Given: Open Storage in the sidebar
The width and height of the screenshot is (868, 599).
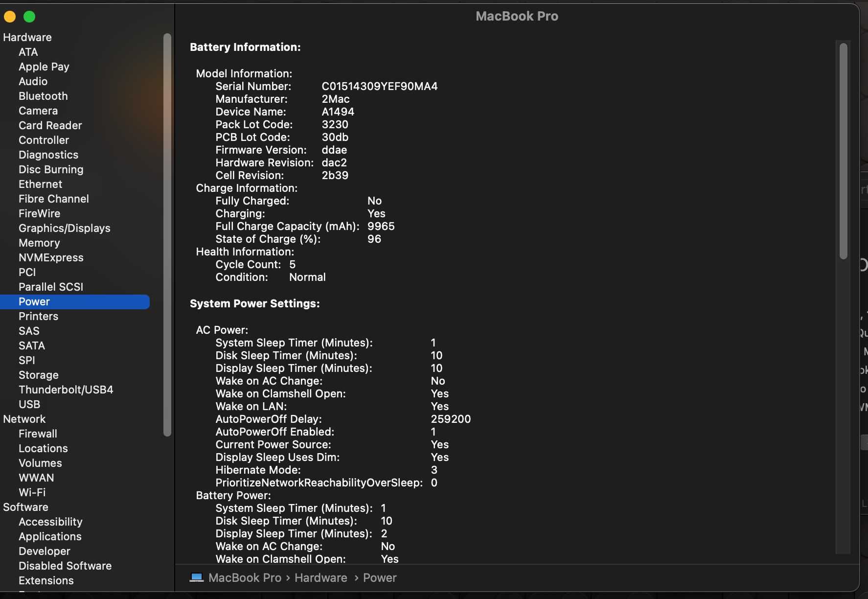Looking at the screenshot, I should click(x=39, y=375).
